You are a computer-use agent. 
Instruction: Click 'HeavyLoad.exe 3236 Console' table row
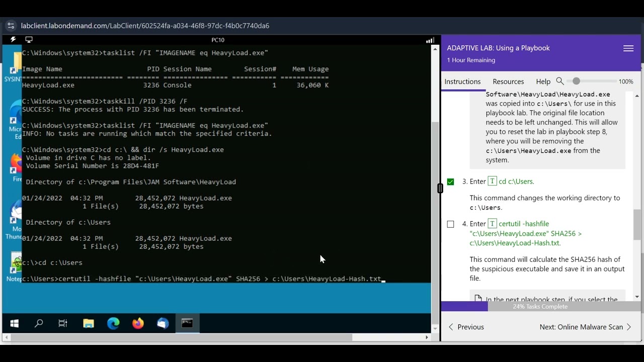(175, 85)
